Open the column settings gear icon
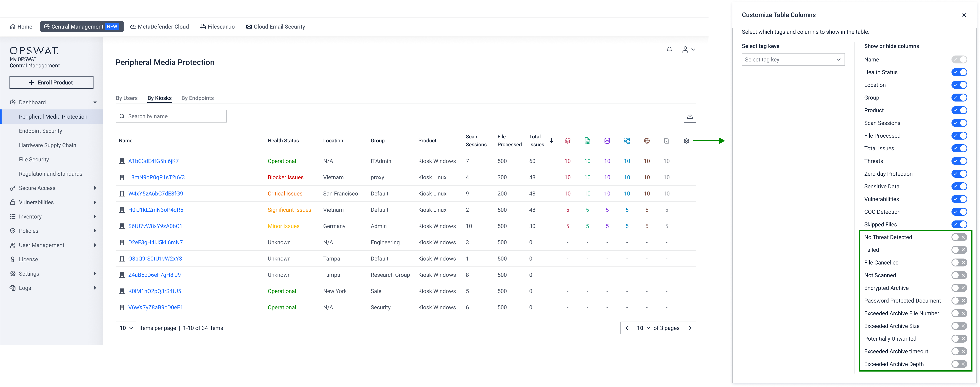980x387 pixels. point(686,141)
